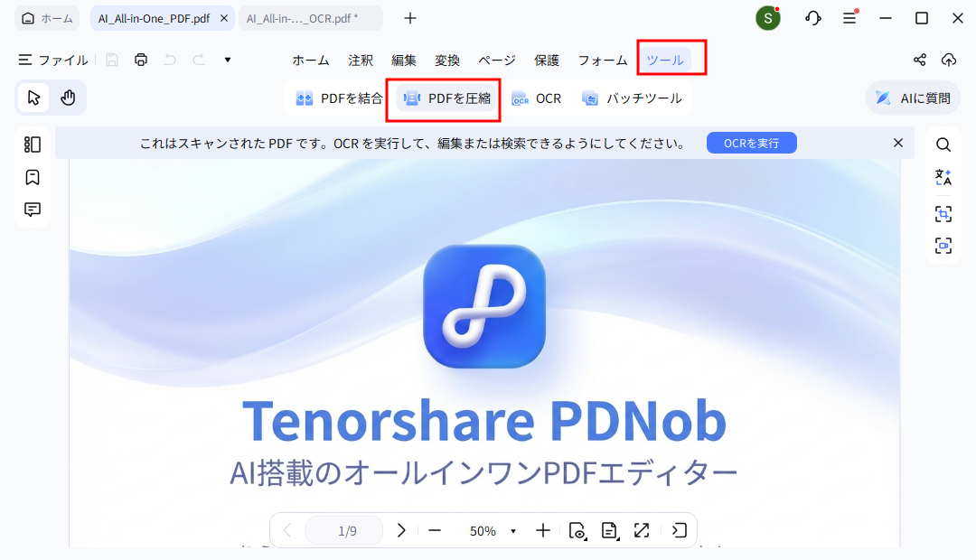Open the hamburger menu in title bar
Viewport: 976px width, 560px height.
tap(849, 18)
